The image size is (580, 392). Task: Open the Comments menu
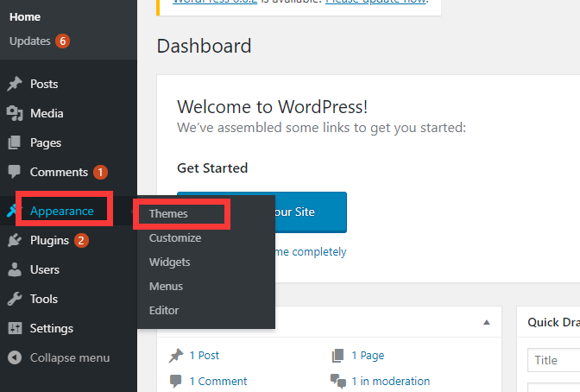(x=59, y=172)
